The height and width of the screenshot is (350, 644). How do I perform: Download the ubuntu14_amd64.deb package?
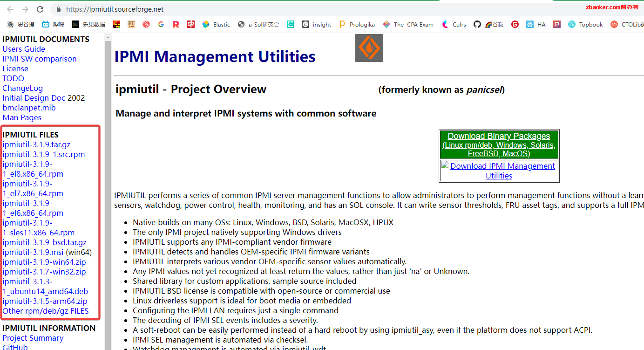coord(45,287)
